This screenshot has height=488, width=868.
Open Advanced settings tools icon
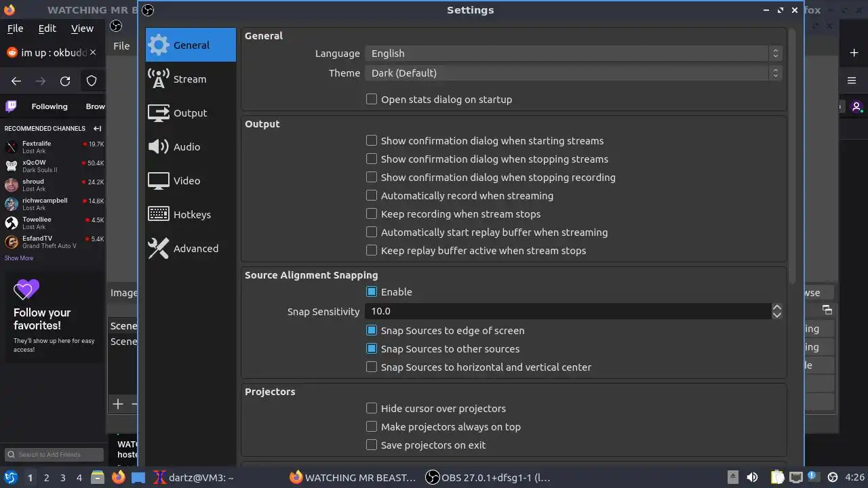(159, 249)
